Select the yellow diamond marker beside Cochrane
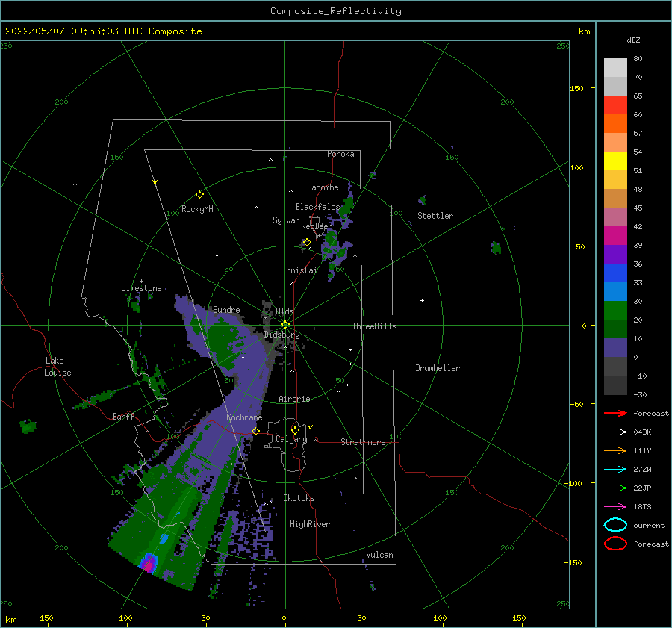672x628 pixels. (255, 431)
